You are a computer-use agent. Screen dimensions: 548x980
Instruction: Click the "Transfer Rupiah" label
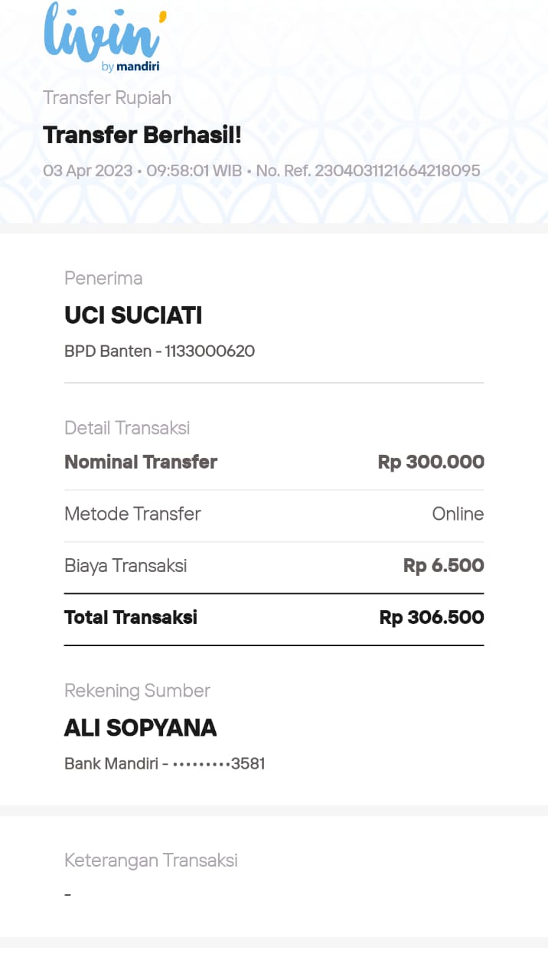click(x=107, y=98)
